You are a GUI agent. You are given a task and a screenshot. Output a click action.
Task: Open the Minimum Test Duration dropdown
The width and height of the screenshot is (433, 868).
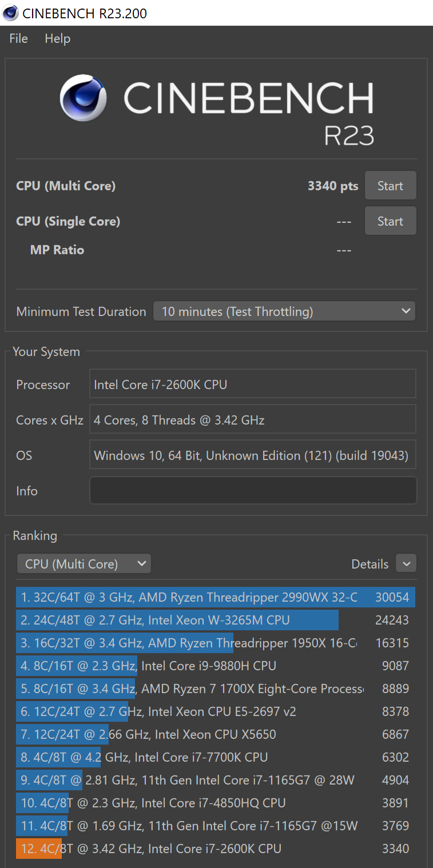pyautogui.click(x=284, y=311)
